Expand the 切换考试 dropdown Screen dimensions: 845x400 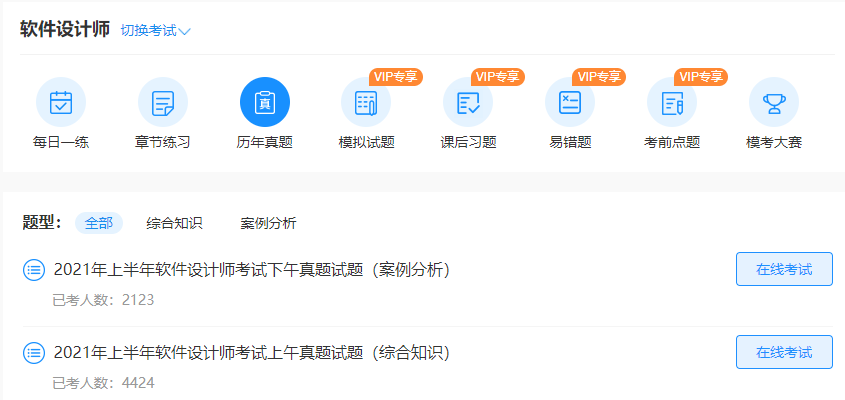[x=155, y=30]
